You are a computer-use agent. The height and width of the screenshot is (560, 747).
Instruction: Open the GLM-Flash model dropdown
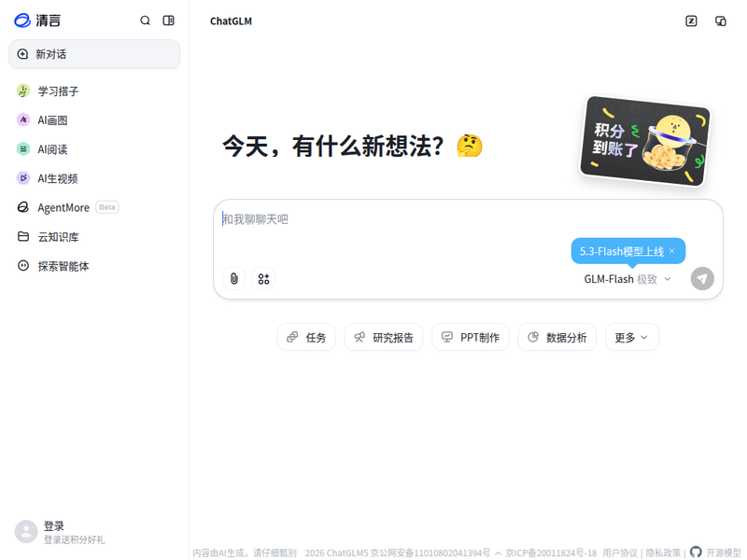click(x=627, y=279)
